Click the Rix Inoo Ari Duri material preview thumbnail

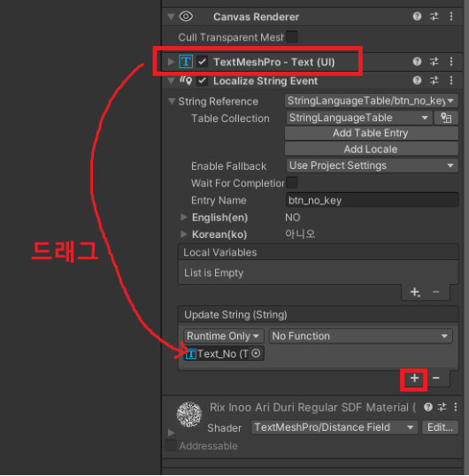coord(189,414)
